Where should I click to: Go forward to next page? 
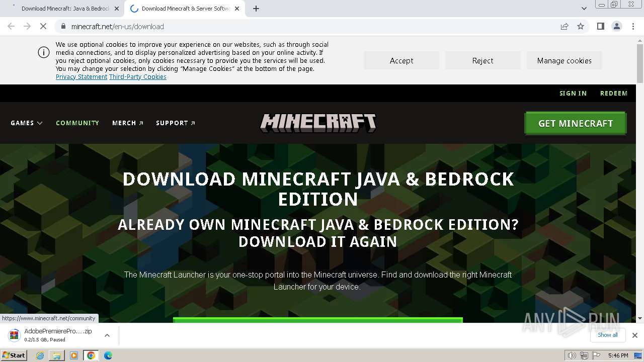[27, 26]
